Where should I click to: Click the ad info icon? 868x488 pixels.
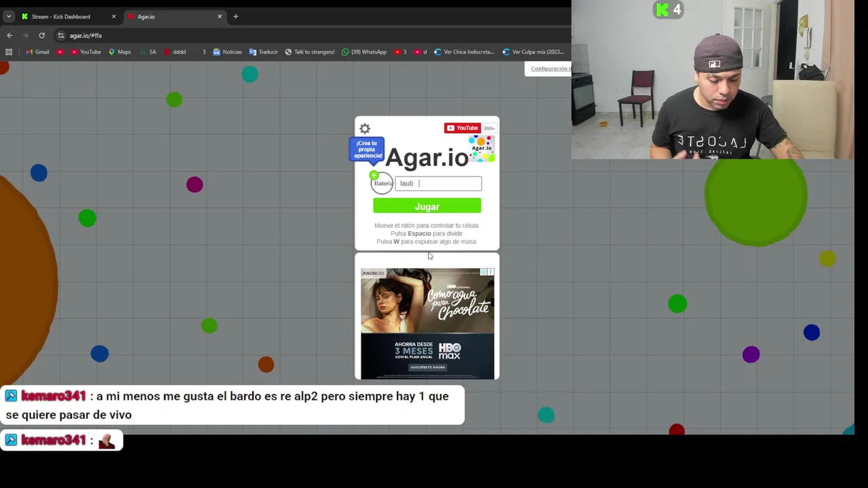[x=484, y=272]
